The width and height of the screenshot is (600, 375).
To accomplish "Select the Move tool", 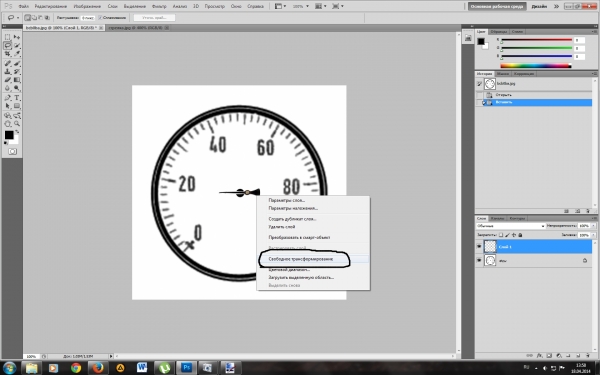I will (x=17, y=37).
